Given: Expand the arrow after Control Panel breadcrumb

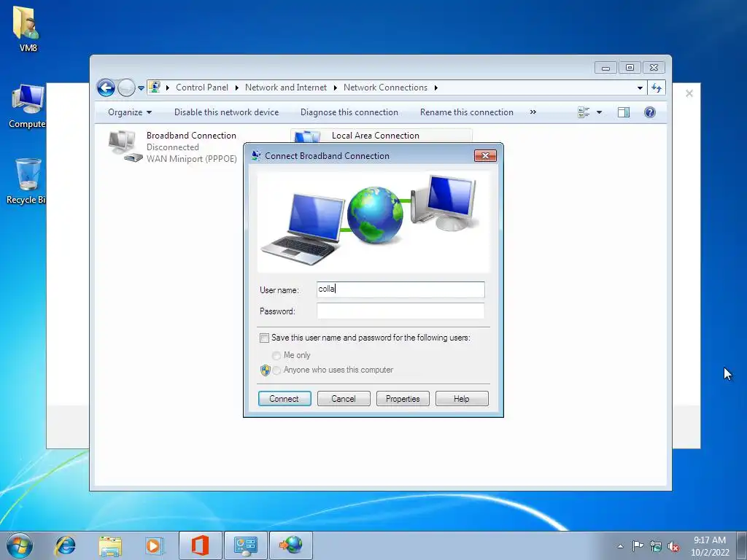Looking at the screenshot, I should [237, 87].
